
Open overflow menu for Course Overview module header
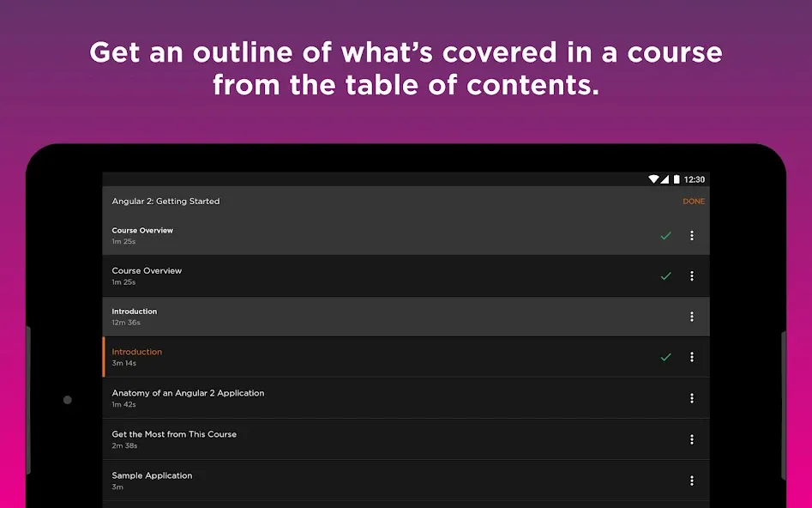tap(691, 235)
